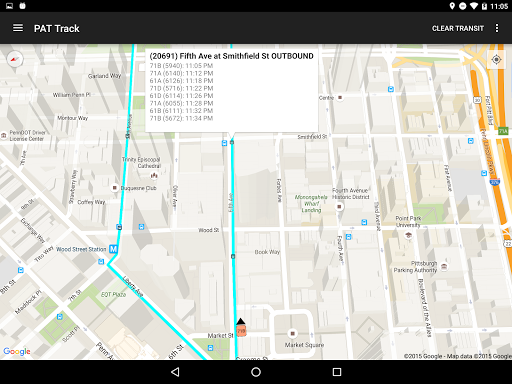
Task: Tap bus stop marker on Fifth Ave near Book Way
Action: [233, 256]
